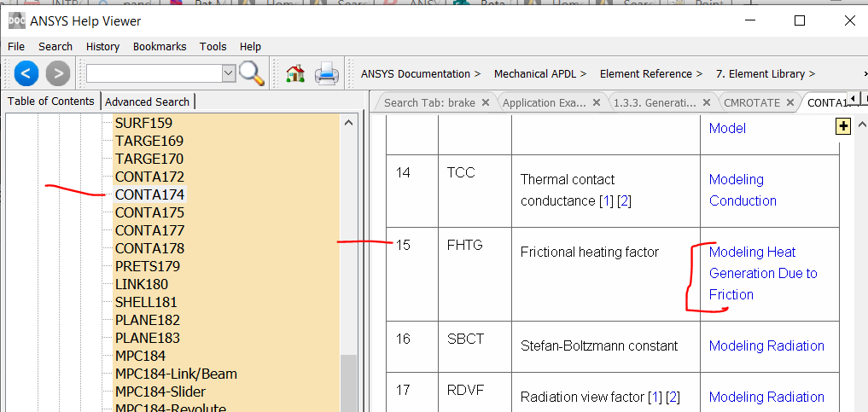Select CONTA177 in the contents tree
The height and width of the screenshot is (412, 868).
[149, 230]
